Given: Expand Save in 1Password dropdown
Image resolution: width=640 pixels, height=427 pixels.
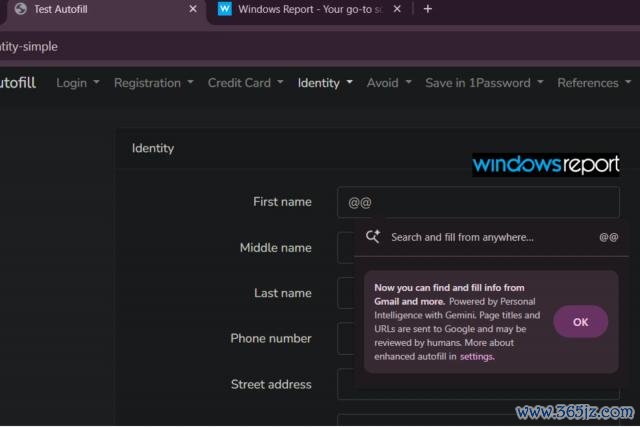Looking at the screenshot, I should (484, 83).
